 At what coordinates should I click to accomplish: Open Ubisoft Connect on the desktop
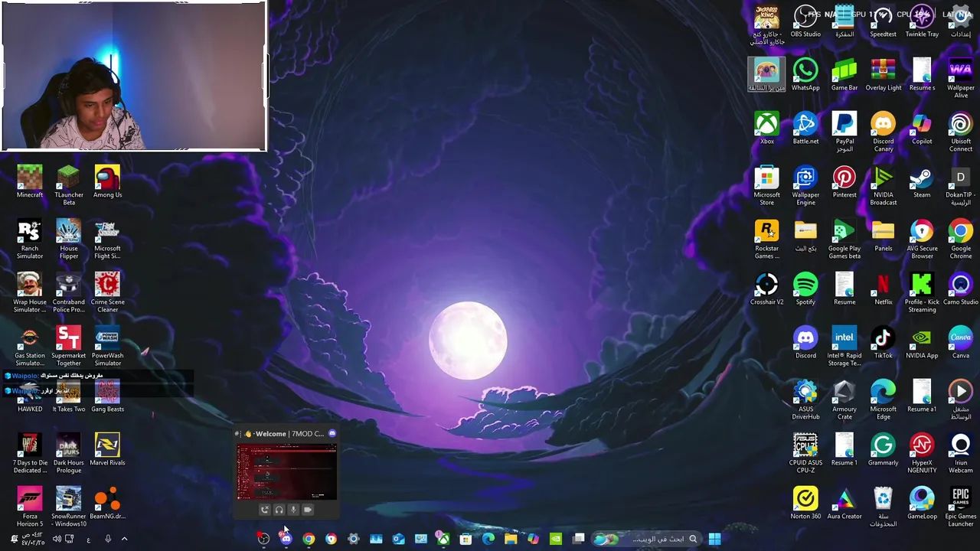[x=960, y=132]
